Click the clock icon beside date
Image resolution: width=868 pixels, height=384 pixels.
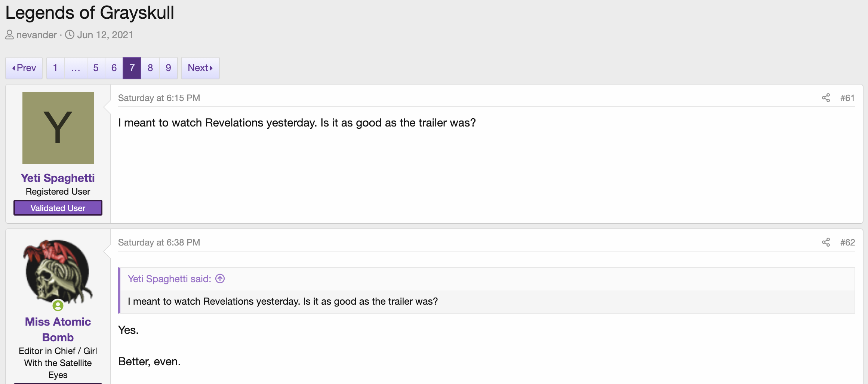70,35
